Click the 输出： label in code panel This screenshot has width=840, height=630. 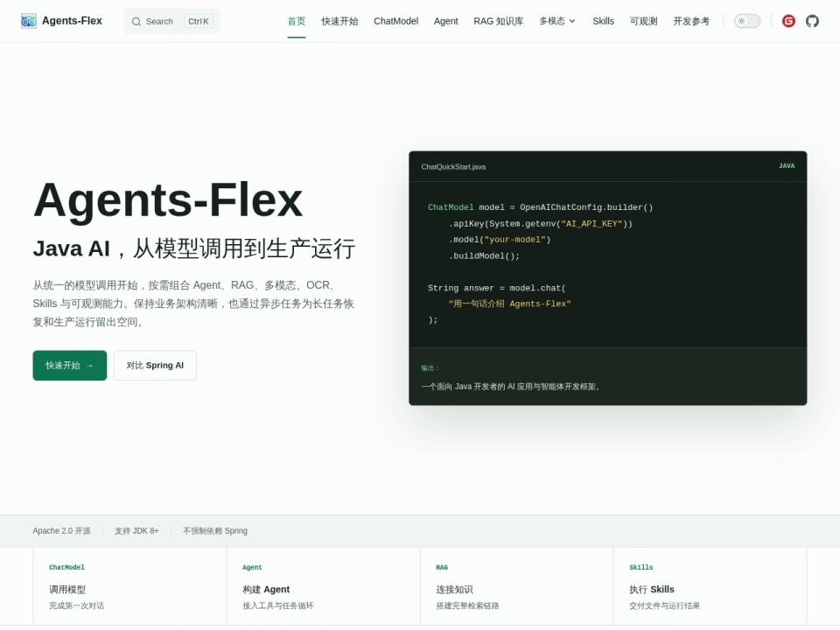[430, 368]
